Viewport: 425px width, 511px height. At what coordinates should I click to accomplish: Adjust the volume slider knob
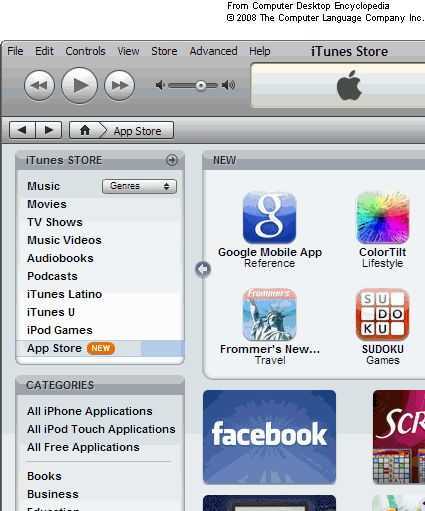[201, 86]
